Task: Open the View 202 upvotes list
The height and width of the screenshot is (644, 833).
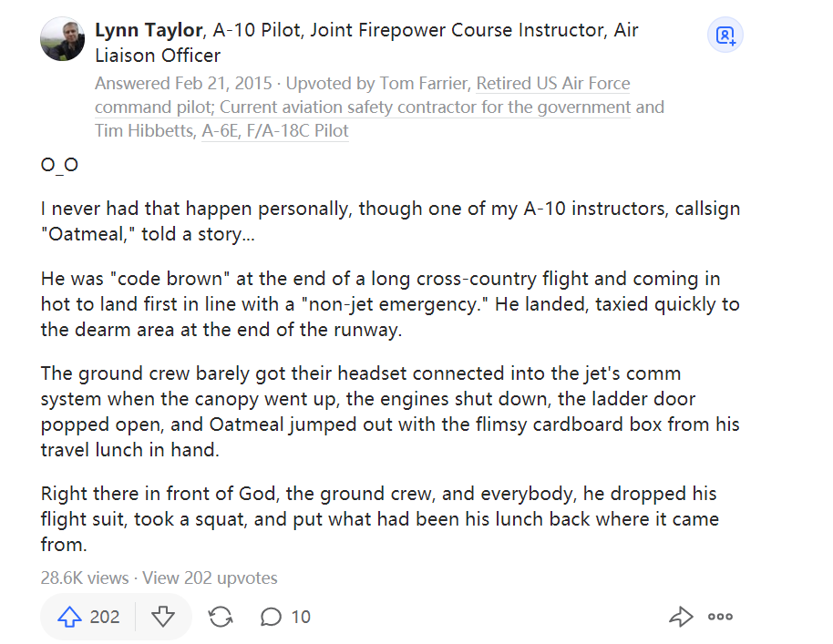Action: (x=210, y=578)
